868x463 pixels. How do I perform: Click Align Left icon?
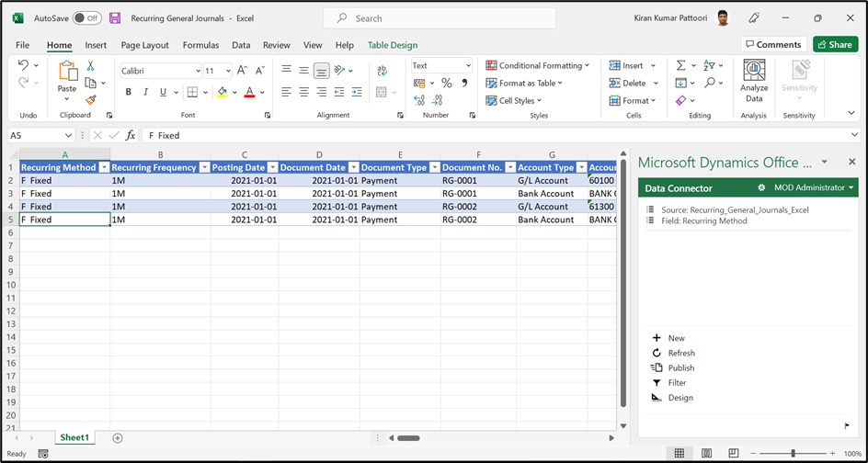point(286,92)
